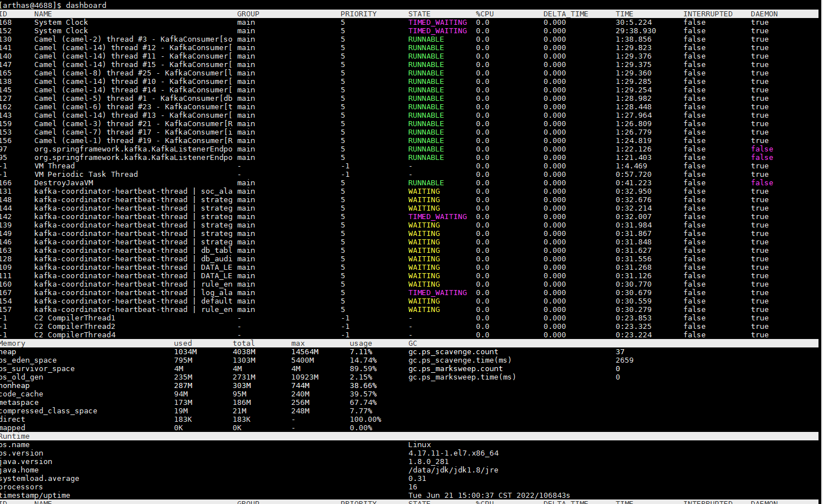The width and height of the screenshot is (823, 504).
Task: Select the "C2 CompilerThread1" thread name
Action: pyautogui.click(x=74, y=318)
